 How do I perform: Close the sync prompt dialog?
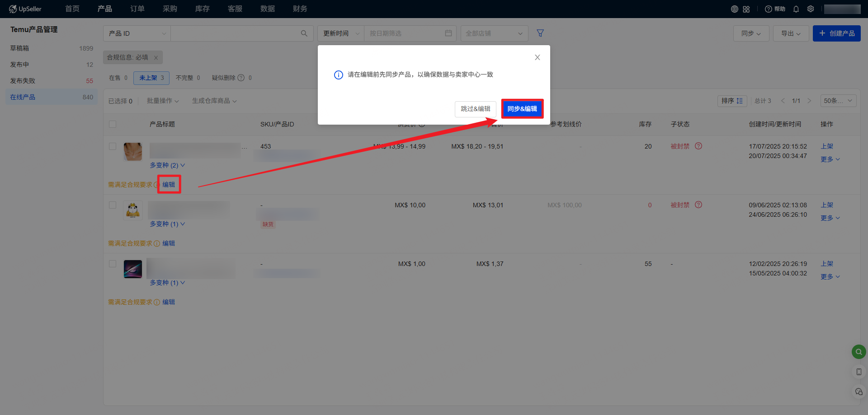(537, 57)
